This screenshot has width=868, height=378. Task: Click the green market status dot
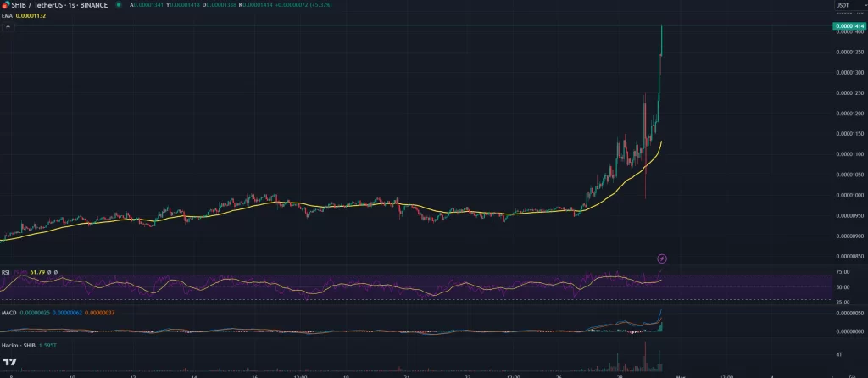(119, 5)
